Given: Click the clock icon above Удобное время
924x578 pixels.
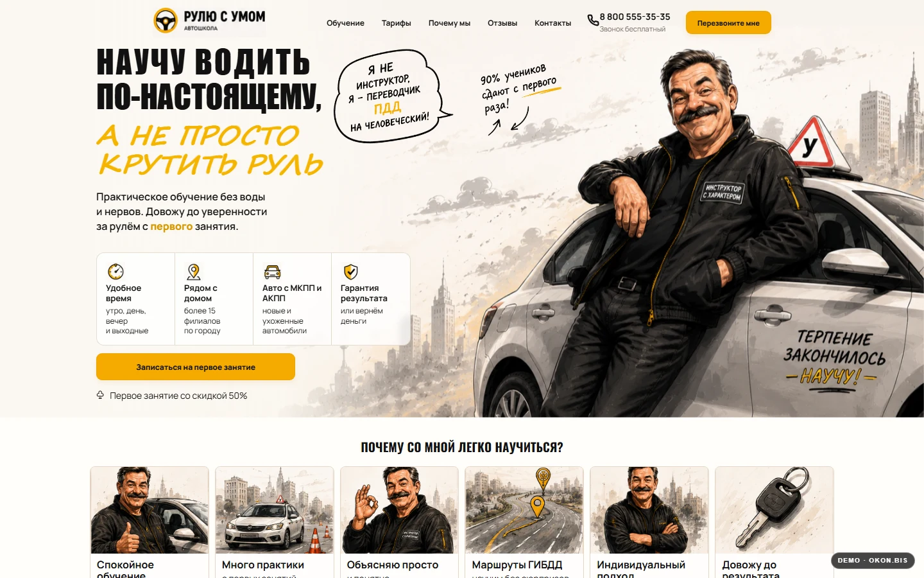Looking at the screenshot, I should (116, 271).
